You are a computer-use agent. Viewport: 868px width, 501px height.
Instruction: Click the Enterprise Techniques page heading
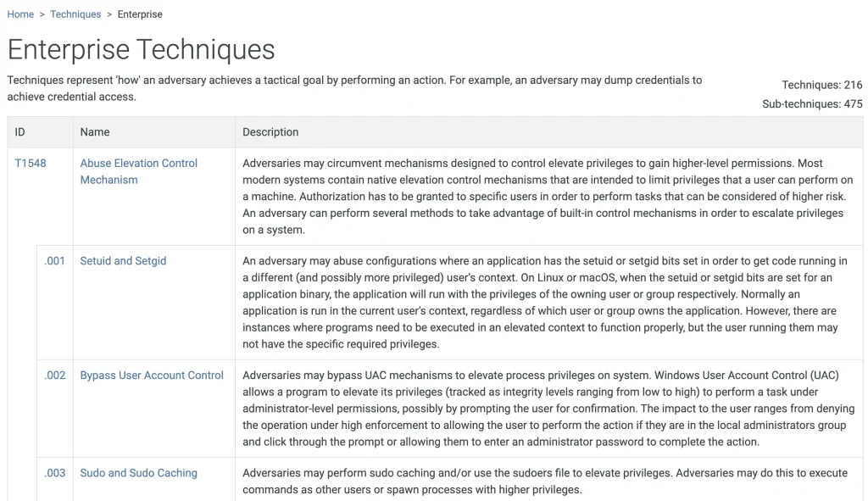click(141, 50)
